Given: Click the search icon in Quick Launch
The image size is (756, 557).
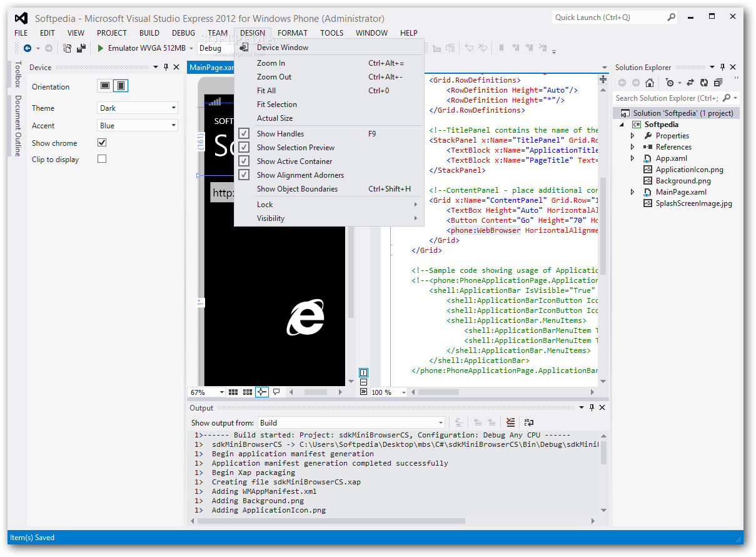Looking at the screenshot, I should [671, 18].
